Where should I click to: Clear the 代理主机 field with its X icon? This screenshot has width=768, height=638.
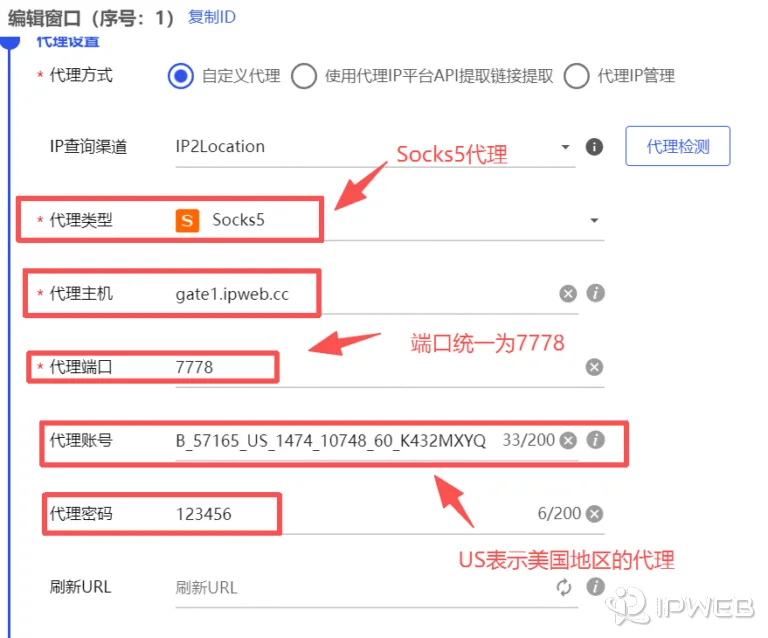[568, 293]
